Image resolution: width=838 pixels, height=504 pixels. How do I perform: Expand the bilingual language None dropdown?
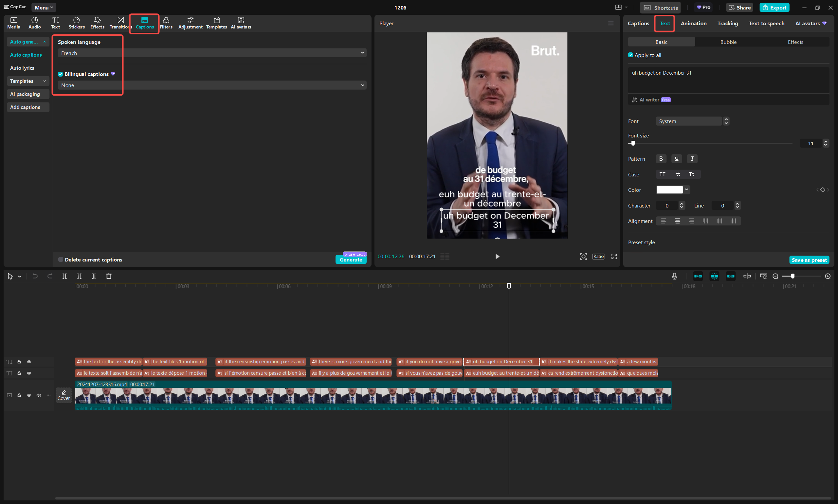point(211,85)
